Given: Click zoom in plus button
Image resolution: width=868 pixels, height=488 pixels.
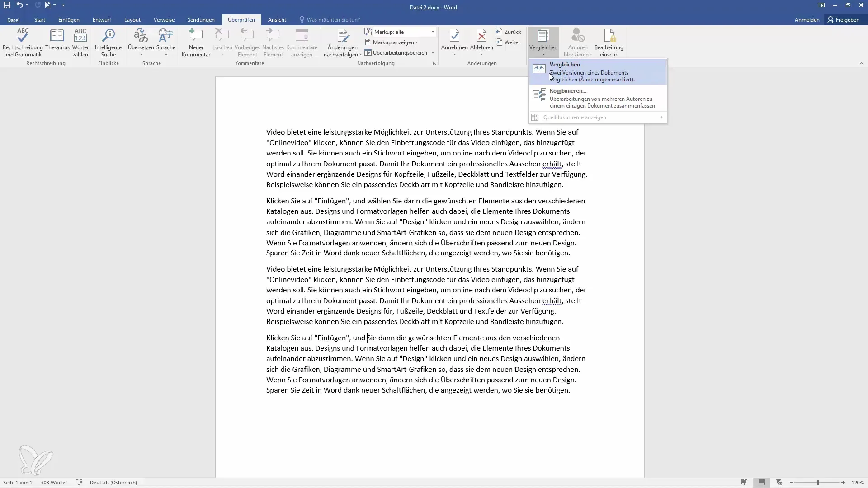Looking at the screenshot, I should [x=843, y=483].
